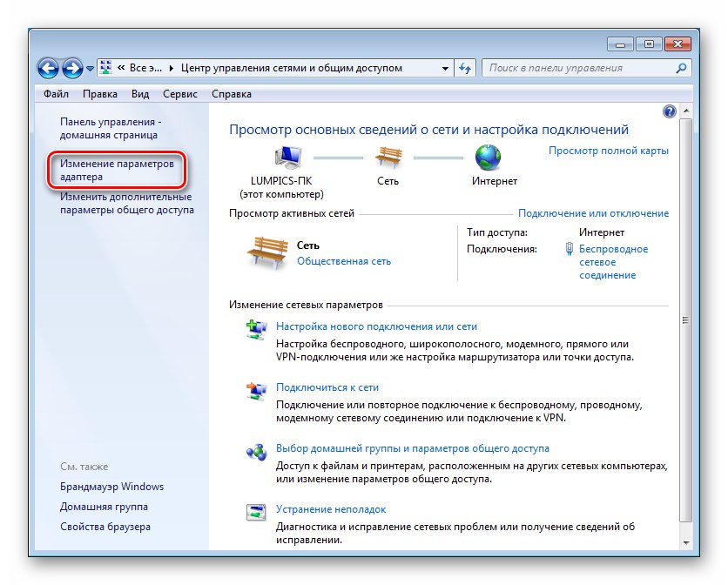728x585 pixels.
Task: Click Подключение или отключение link
Action: pos(593,213)
